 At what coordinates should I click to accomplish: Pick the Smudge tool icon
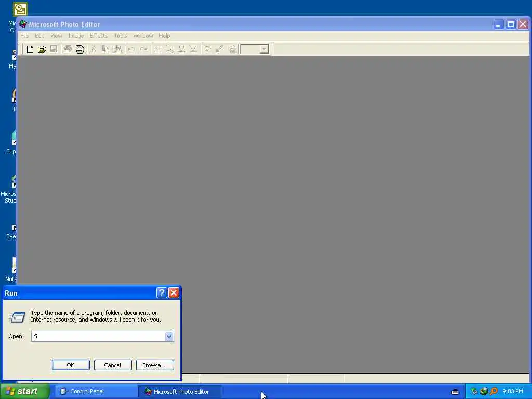pos(181,49)
